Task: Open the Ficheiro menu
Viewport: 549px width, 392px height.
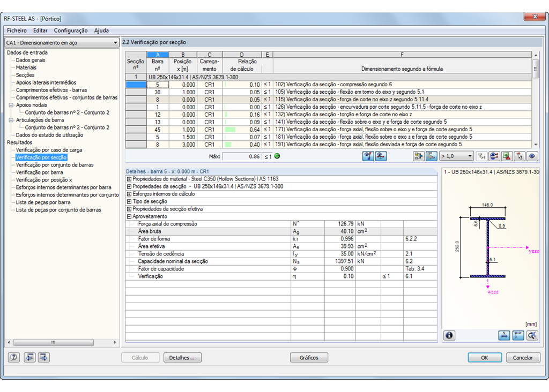Action: tap(17, 31)
